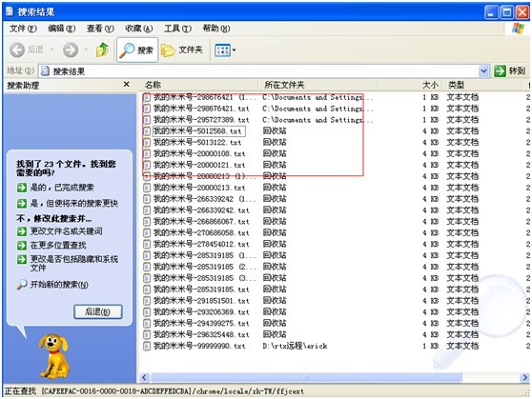Click text icon of 我的米米号-5013122.txt
The width and height of the screenshot is (532, 399).
147,143
